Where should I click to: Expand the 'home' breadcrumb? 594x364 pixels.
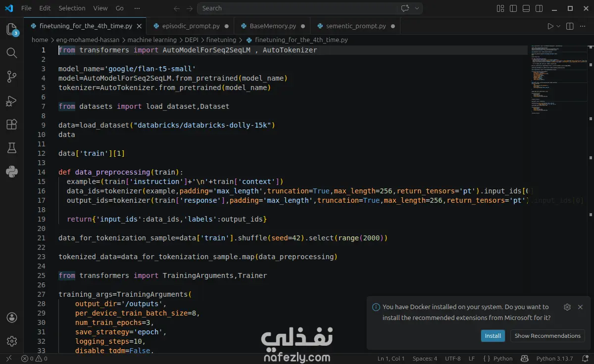(40, 40)
